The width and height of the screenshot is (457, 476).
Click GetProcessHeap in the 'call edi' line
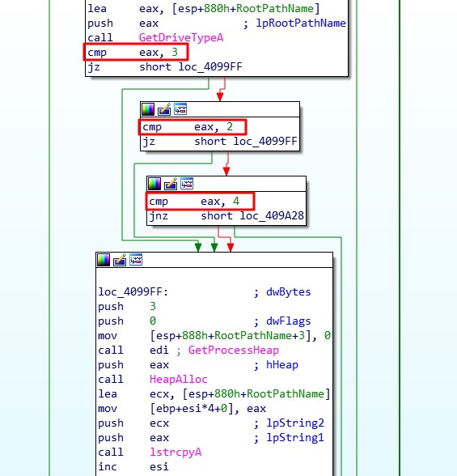tap(233, 350)
